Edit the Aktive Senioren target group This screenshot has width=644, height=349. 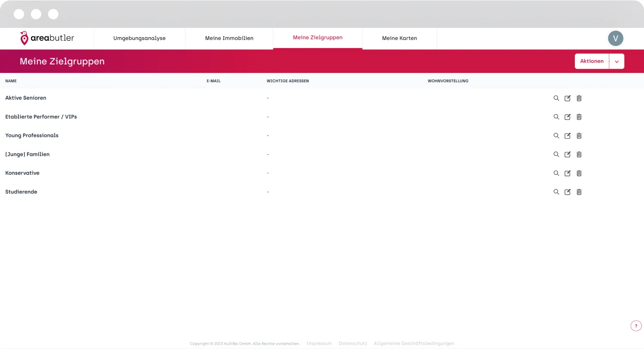[568, 98]
